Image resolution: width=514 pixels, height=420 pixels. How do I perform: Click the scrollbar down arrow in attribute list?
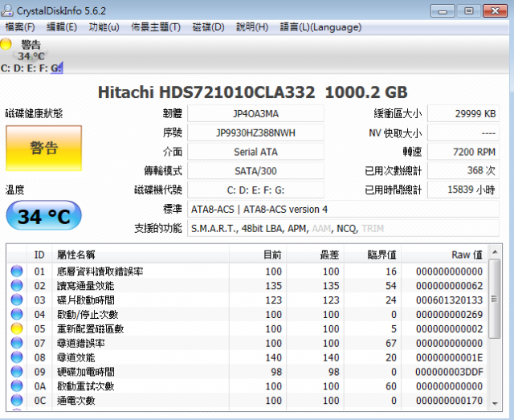[495, 403]
